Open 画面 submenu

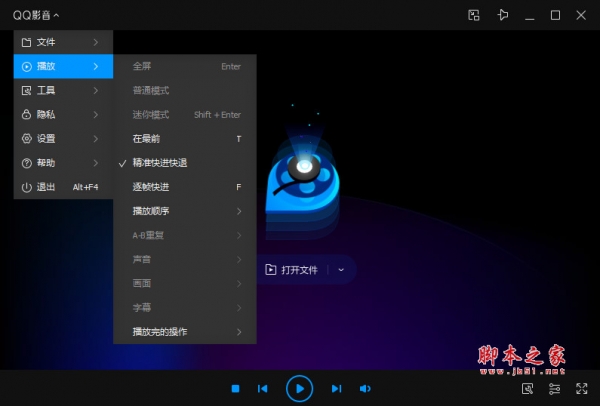click(185, 284)
